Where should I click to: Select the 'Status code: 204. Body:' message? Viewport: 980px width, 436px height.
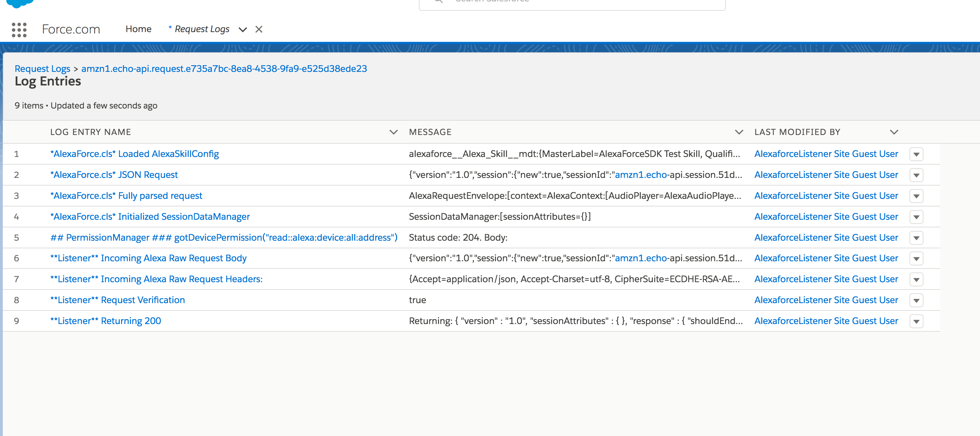point(458,237)
